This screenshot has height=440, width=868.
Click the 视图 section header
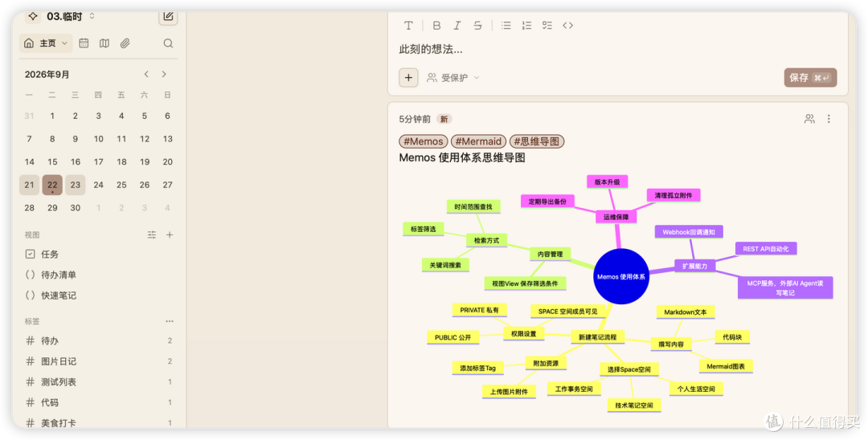pyautogui.click(x=32, y=235)
